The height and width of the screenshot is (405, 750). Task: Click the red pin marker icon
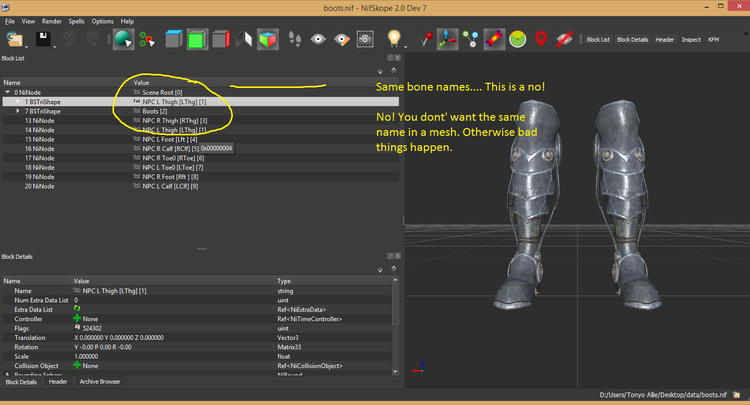click(424, 39)
